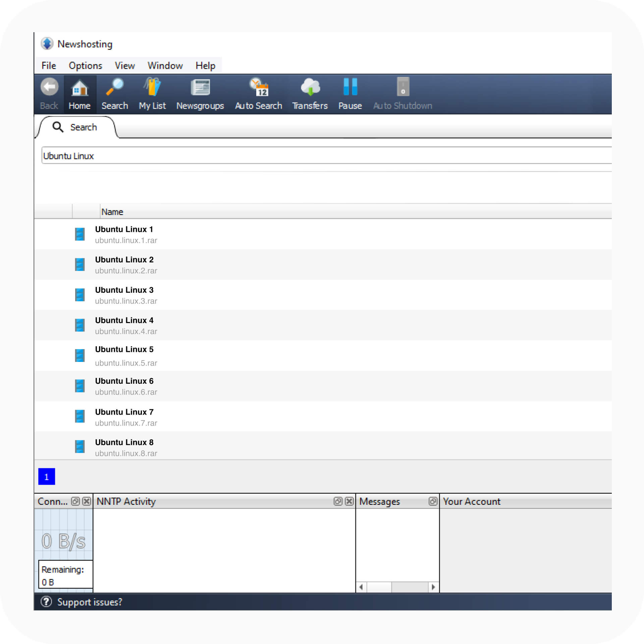Open the Options menu
The height and width of the screenshot is (644, 644).
coord(85,66)
